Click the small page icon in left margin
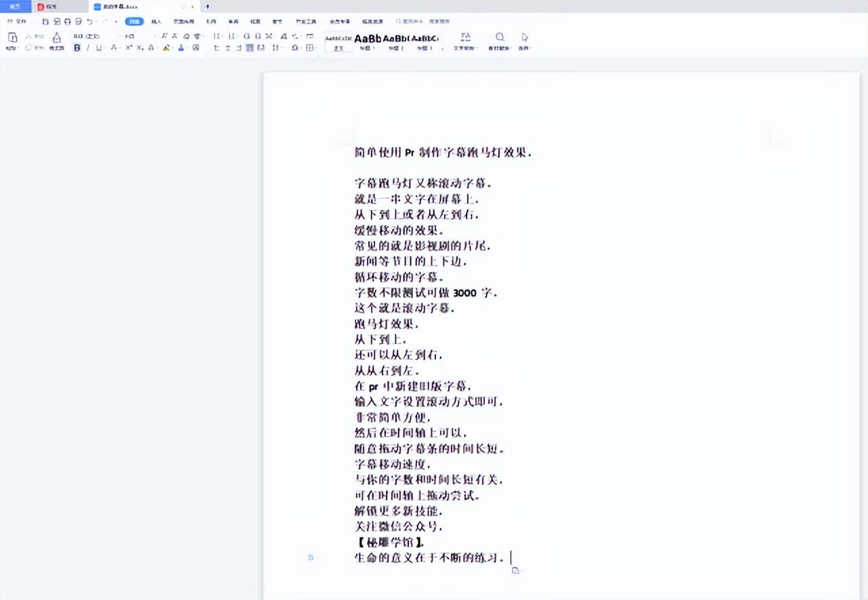 point(311,557)
